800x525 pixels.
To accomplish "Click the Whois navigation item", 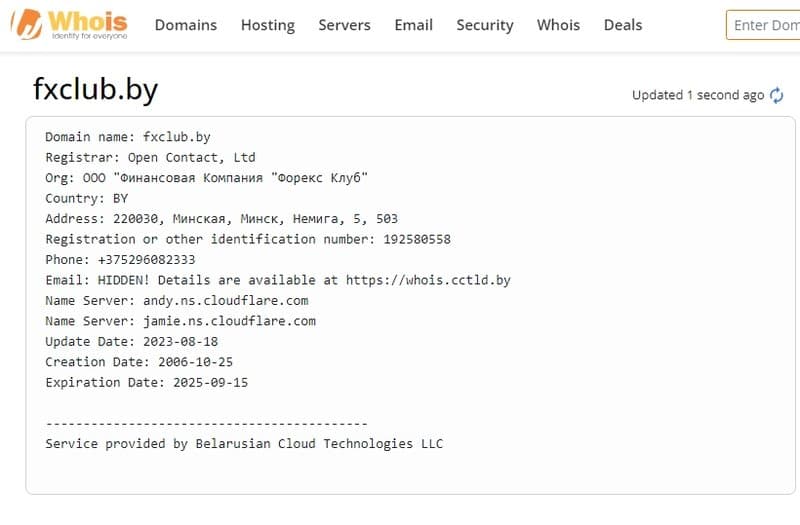I will pyautogui.click(x=558, y=25).
